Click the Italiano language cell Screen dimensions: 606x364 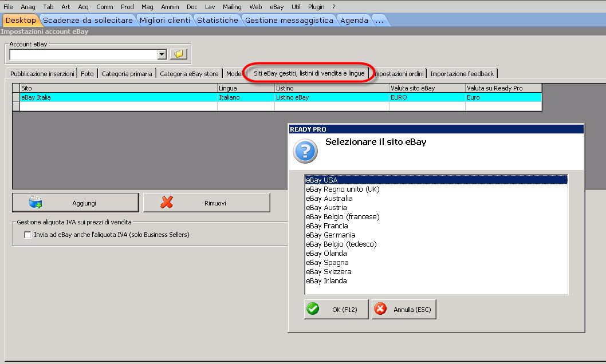pos(246,97)
